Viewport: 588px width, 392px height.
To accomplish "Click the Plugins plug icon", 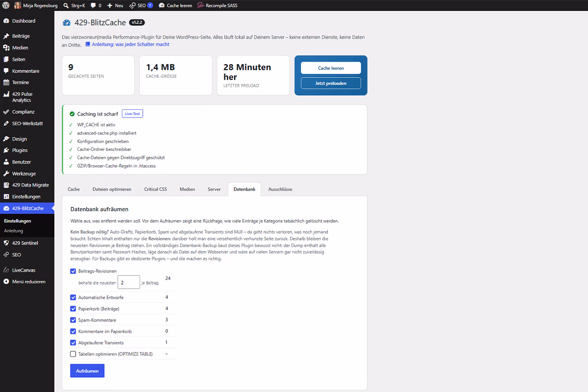I will (x=6, y=150).
